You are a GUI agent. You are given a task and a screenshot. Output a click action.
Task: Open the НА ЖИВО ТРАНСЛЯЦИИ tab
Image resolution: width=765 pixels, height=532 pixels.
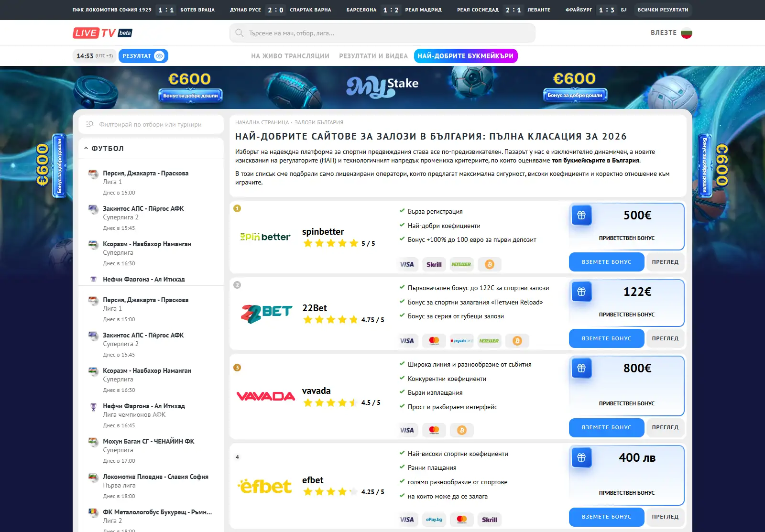click(x=290, y=56)
